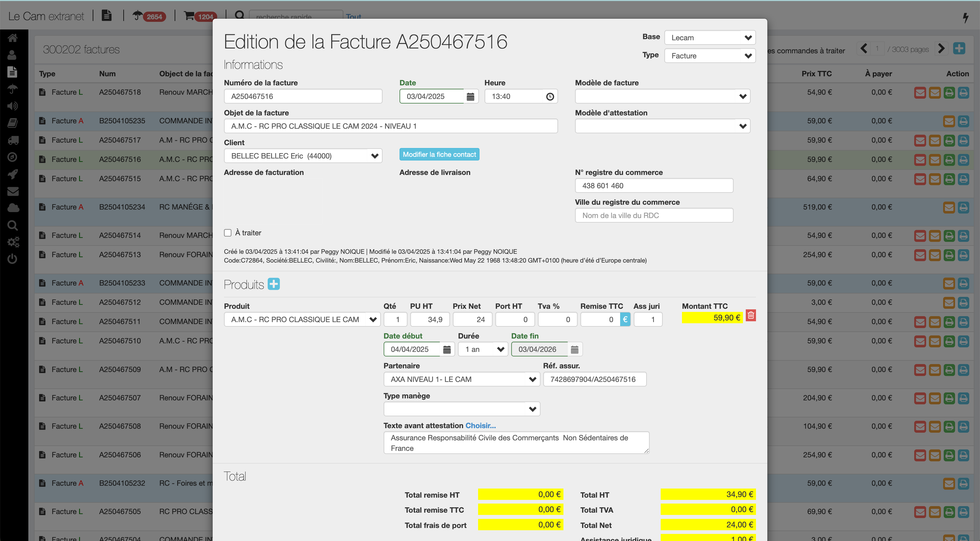Click Modifier la fiche contact button
Viewport: 980px width, 541px height.
439,155
